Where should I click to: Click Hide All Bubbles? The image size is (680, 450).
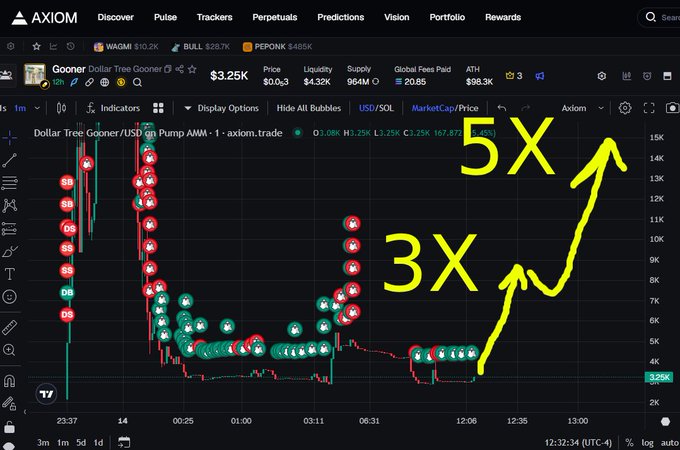click(x=309, y=108)
